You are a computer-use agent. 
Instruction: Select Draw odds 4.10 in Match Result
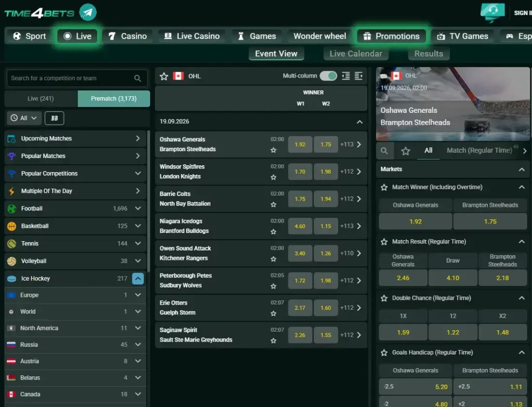453,278
